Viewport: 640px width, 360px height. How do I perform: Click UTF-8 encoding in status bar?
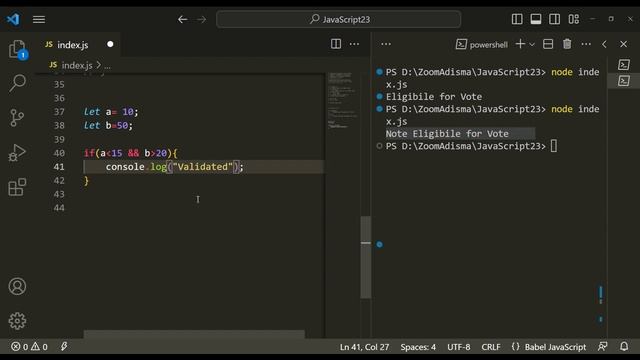tap(458, 347)
